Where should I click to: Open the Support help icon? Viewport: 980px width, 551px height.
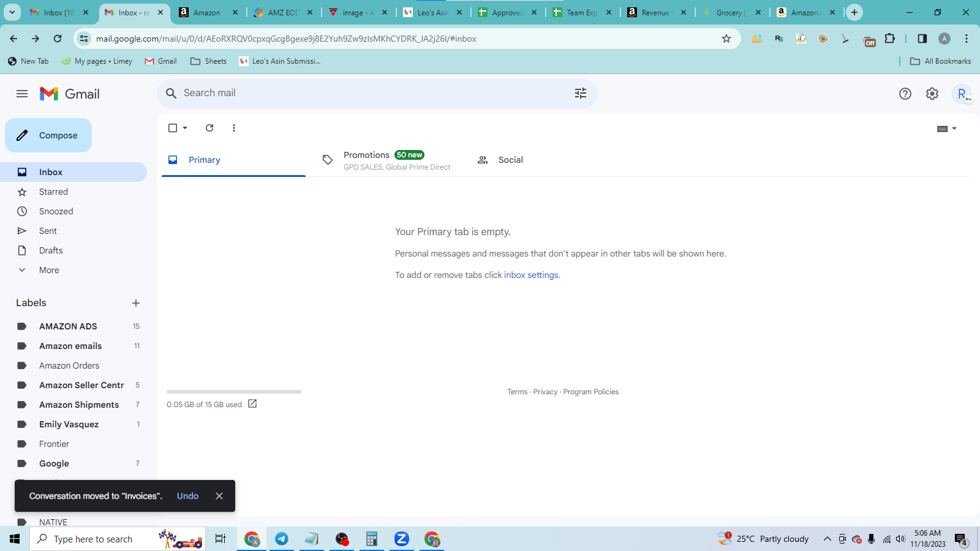click(905, 94)
